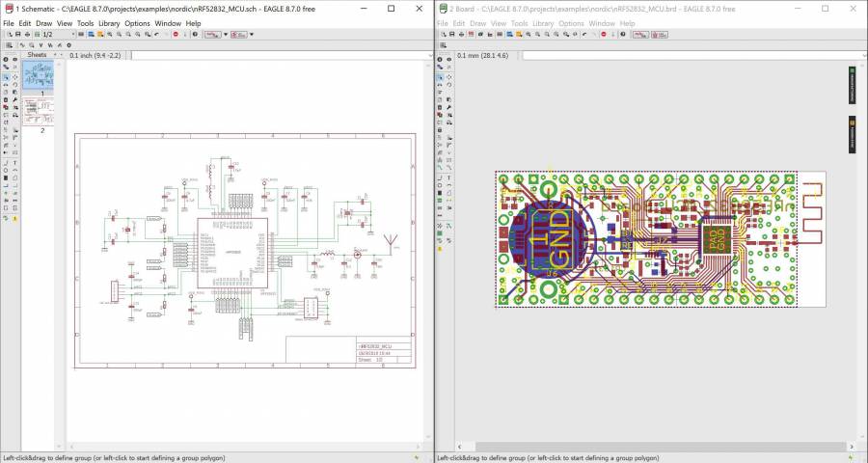
Task: Click the green vertical side tab in Board window
Action: [x=853, y=86]
